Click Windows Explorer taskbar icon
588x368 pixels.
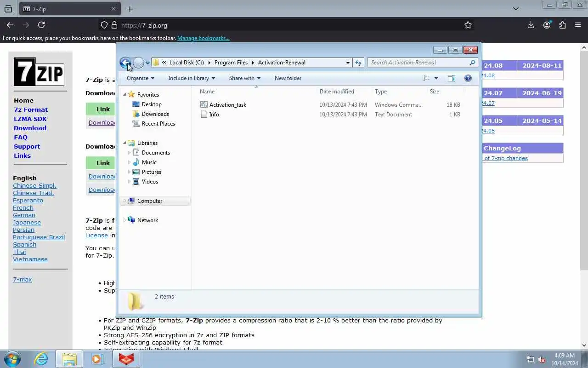coord(69,359)
